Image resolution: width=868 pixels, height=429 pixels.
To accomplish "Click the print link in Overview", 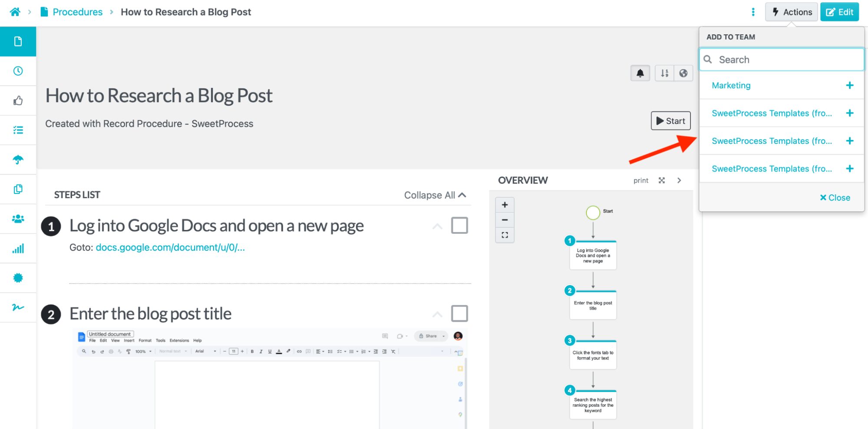I will [640, 180].
